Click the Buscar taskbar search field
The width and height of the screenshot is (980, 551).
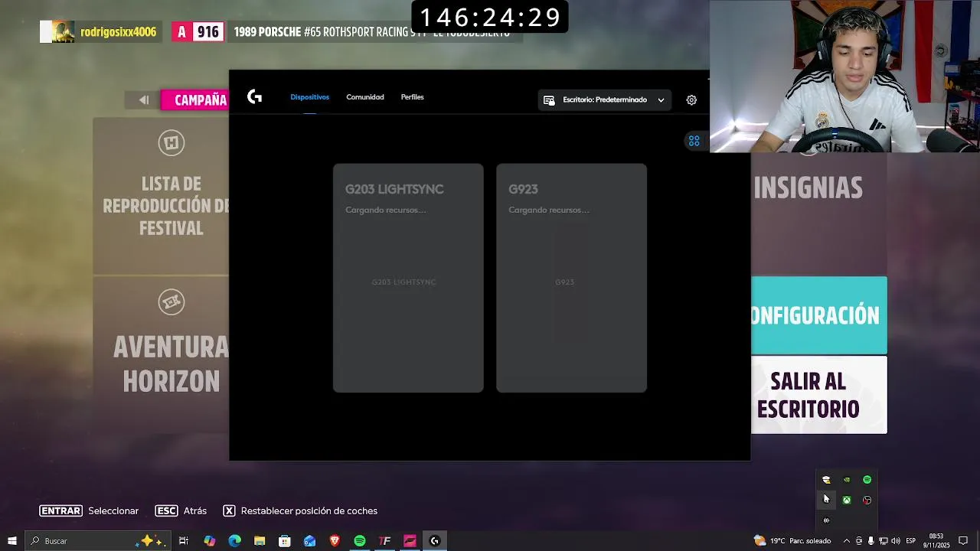tap(96, 541)
